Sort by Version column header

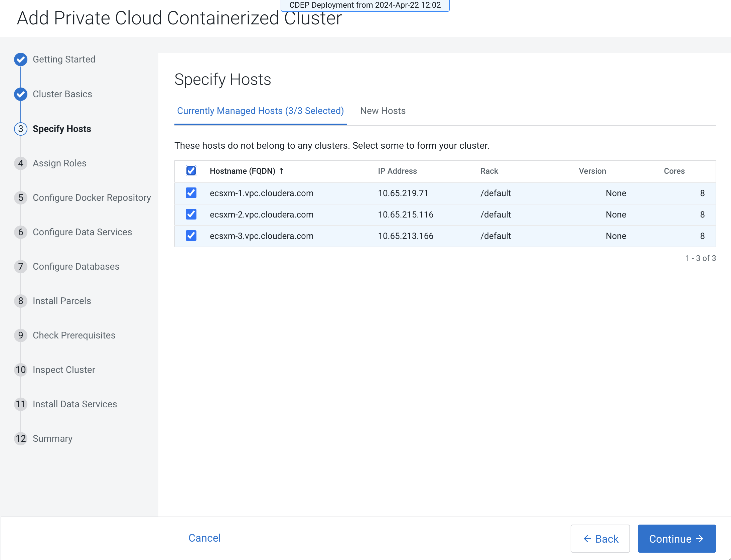coord(592,171)
